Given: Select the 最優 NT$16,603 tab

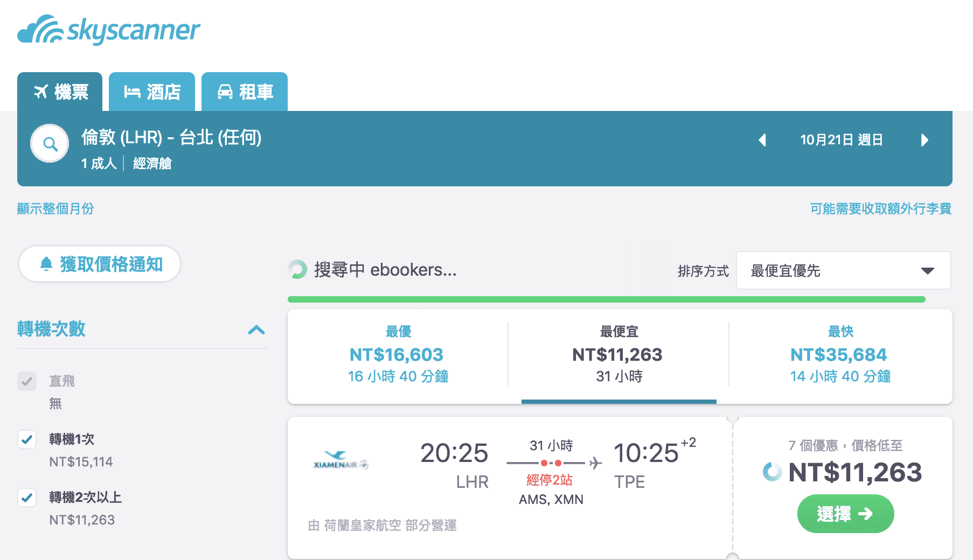Looking at the screenshot, I should point(398,355).
